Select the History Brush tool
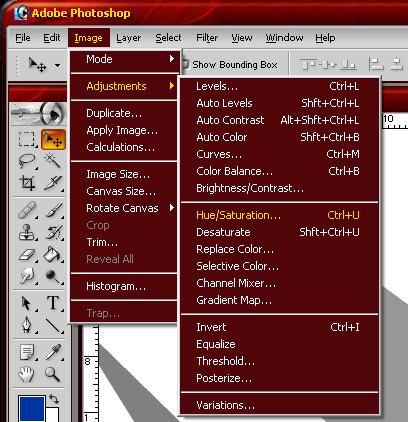Viewport: 408px width, 422px height. (x=53, y=232)
